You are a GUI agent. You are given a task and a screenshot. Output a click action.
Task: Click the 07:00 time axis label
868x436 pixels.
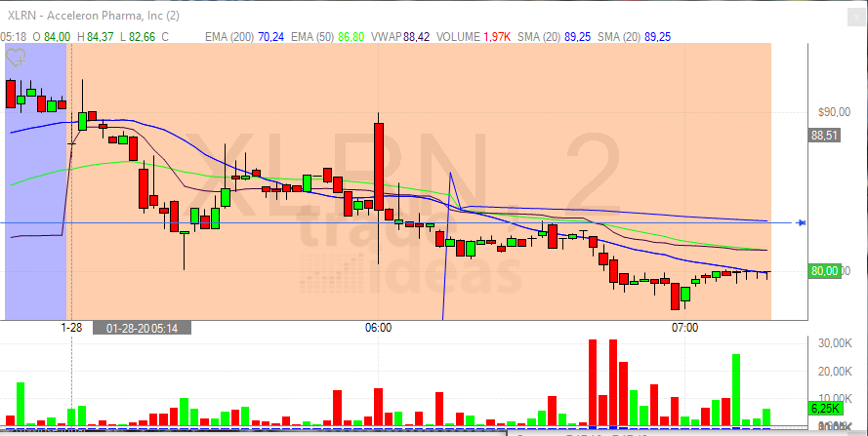point(684,328)
